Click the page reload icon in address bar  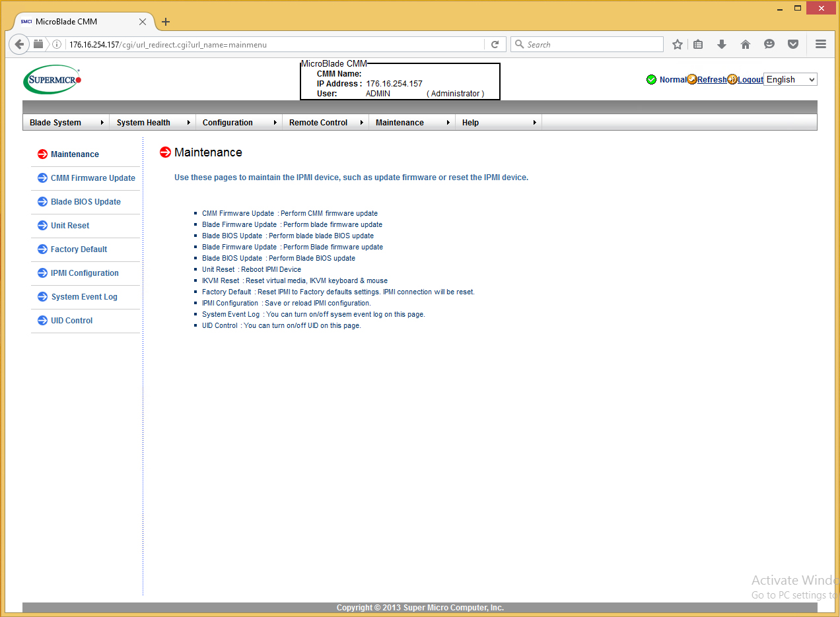tap(495, 44)
